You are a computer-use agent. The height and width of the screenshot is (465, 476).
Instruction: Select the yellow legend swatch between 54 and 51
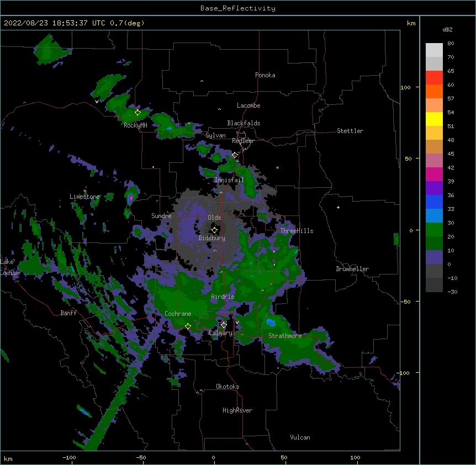(434, 119)
